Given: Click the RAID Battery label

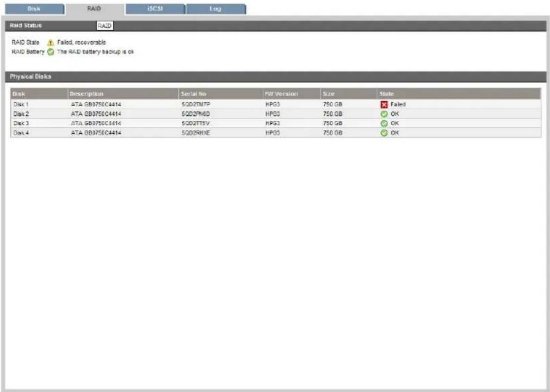Looking at the screenshot, I should coord(28,52).
